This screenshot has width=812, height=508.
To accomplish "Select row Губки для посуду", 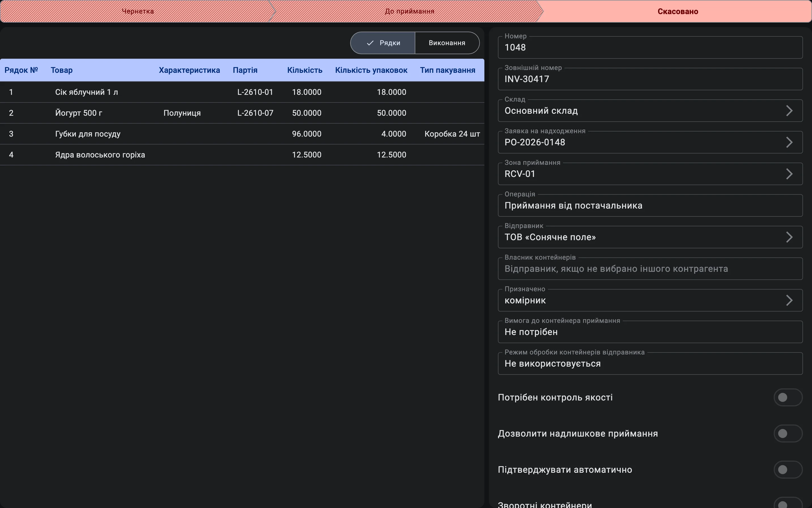I will coord(242,134).
